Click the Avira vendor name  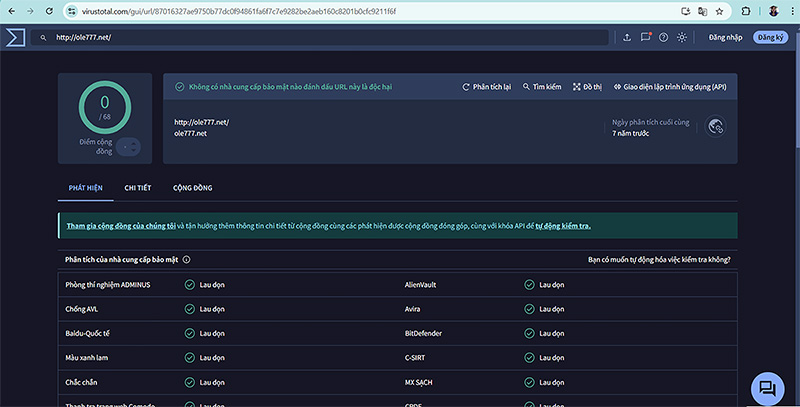[x=412, y=309]
